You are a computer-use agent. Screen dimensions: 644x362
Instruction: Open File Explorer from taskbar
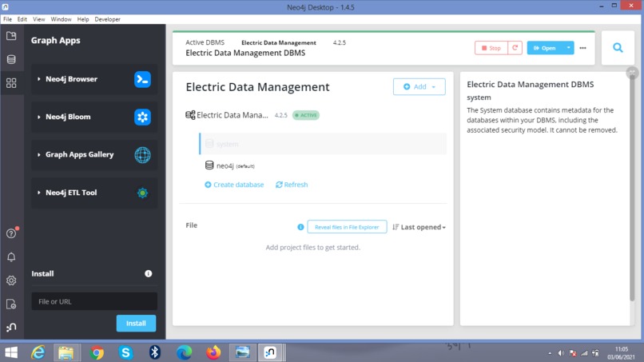tap(66, 352)
